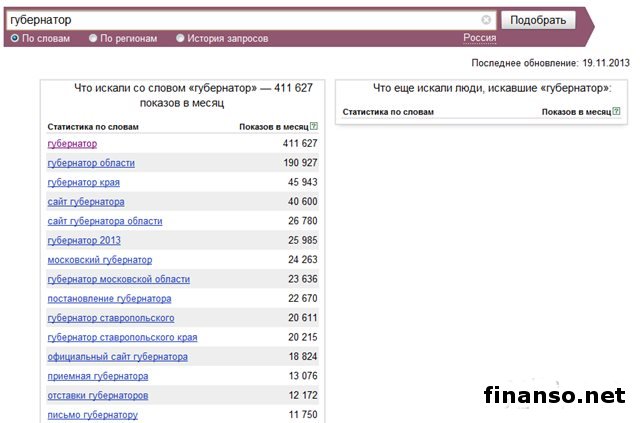
Task: Click help icon beside left "Показов в месяц"
Action: click(313, 127)
